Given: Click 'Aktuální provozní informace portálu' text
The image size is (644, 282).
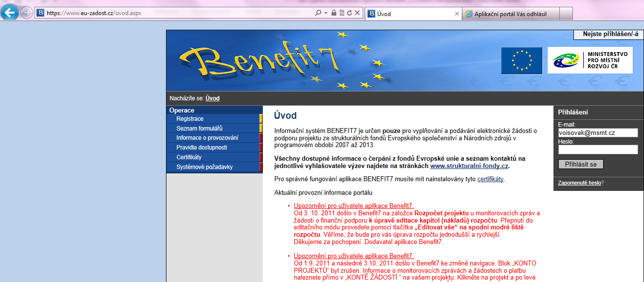Looking at the screenshot, I should 323,193.
